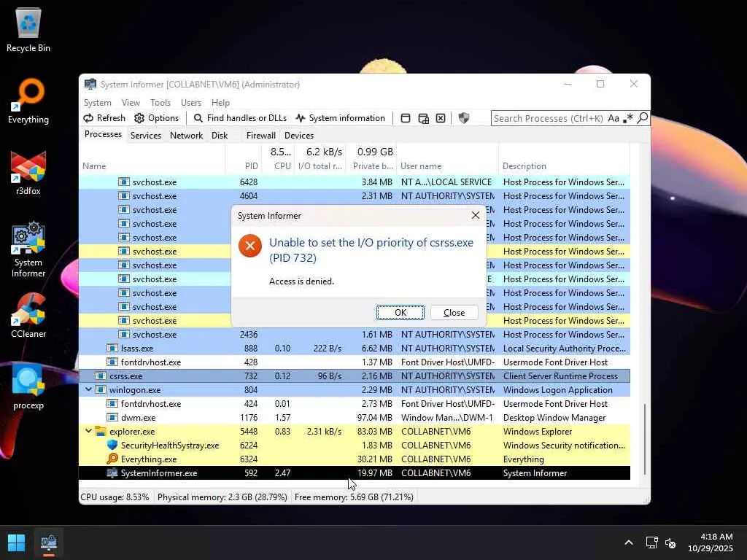The image size is (747, 560).
Task: Open the Users menu
Action: [191, 102]
